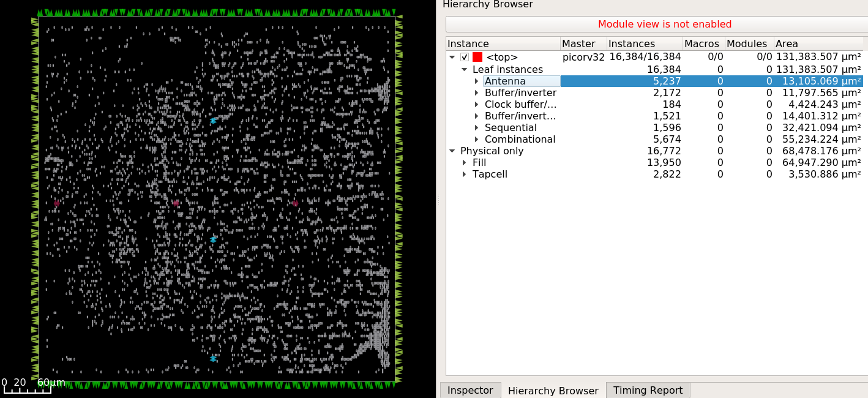Switch to the Timing Report tab
This screenshot has height=398, width=868.
[648, 390]
